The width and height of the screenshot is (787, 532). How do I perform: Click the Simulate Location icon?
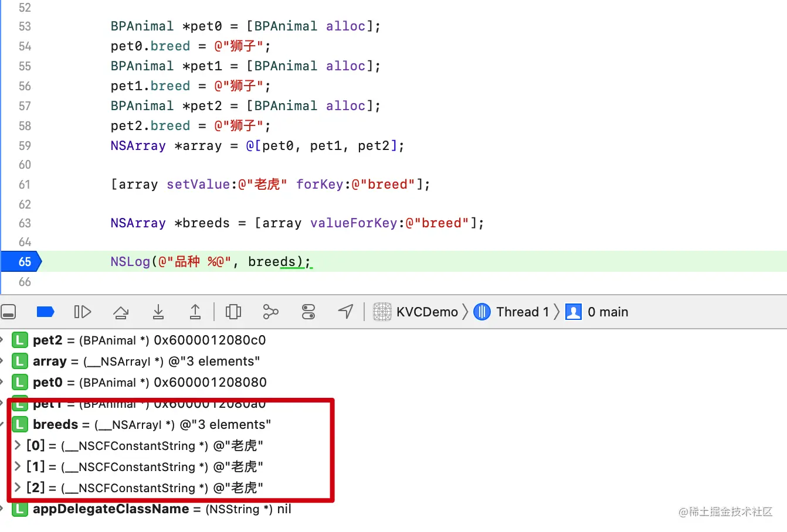[x=345, y=312]
